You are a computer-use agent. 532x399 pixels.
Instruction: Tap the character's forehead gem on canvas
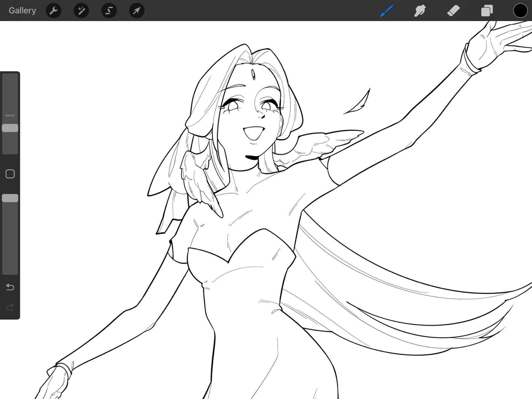(253, 74)
